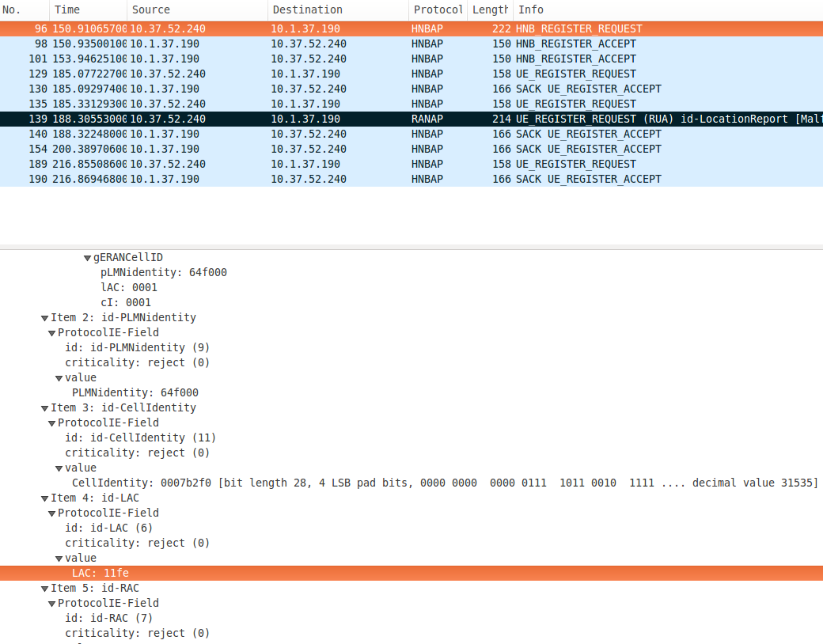This screenshot has height=644, width=823.
Task: Collapse the gERANCellID tree node
Action: [x=88, y=258]
